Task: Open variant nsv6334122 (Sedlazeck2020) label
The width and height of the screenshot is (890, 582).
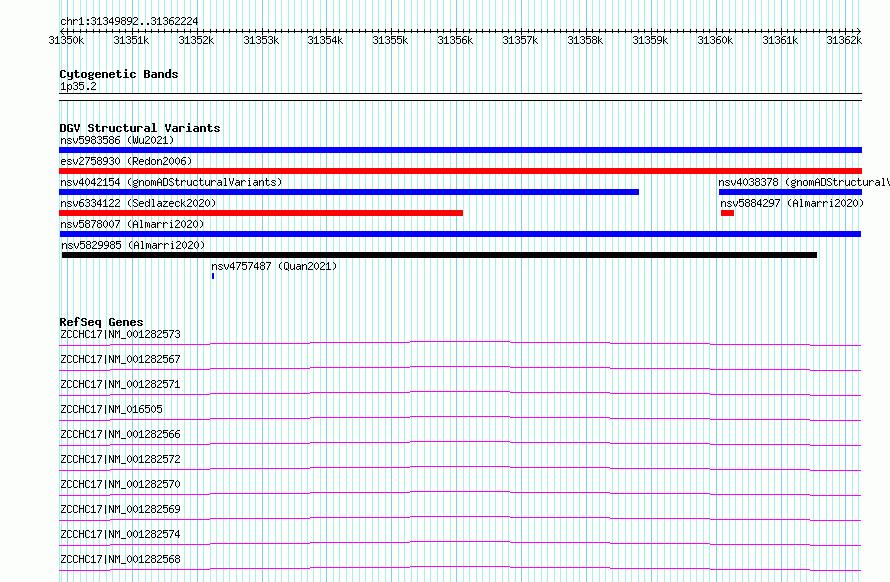Action: tap(138, 203)
